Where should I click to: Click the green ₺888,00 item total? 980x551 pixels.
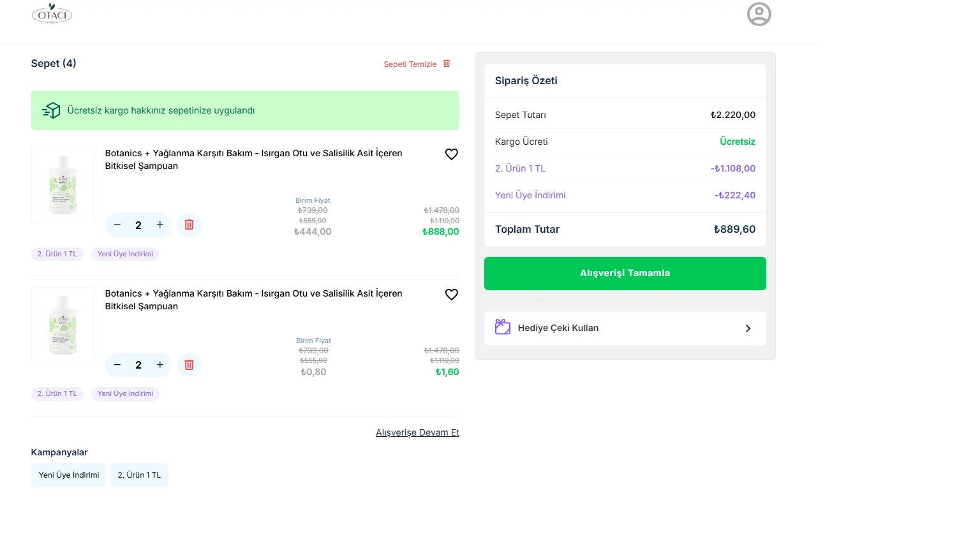pos(441,231)
